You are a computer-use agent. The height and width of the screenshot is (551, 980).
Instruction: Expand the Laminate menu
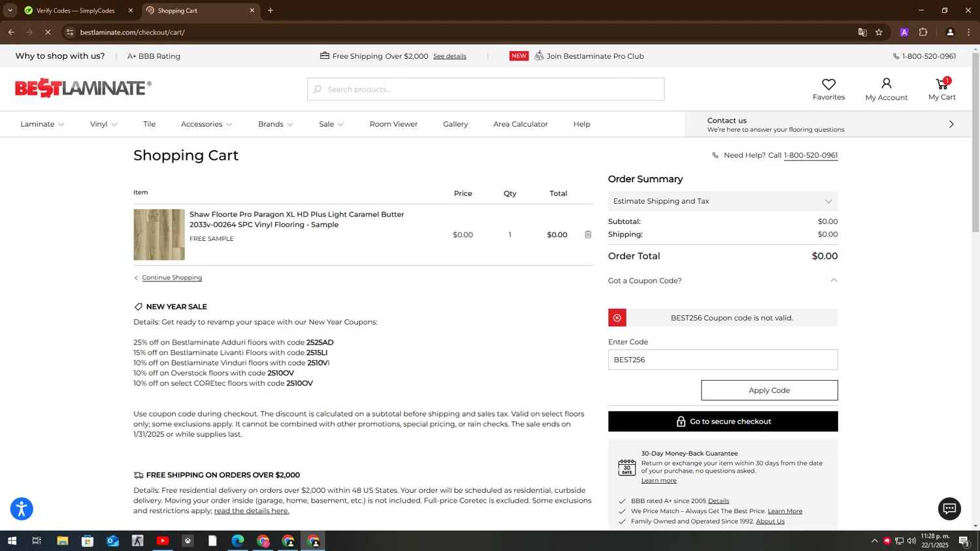pyautogui.click(x=42, y=124)
